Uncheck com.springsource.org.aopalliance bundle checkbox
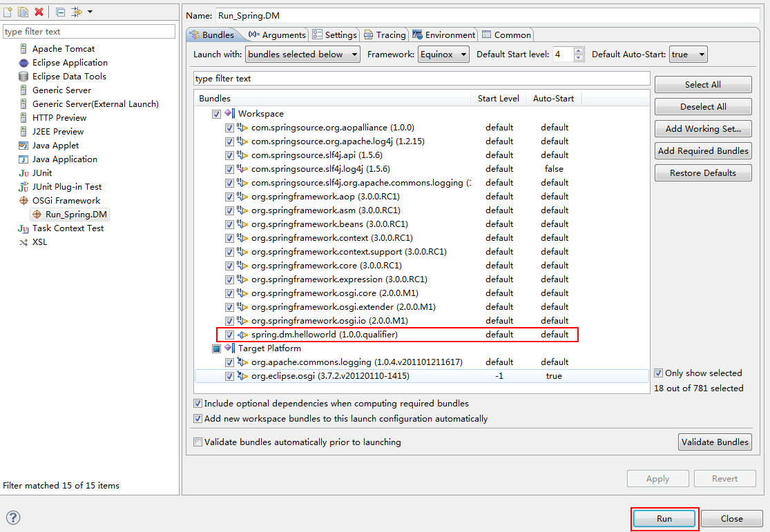The image size is (770, 532). click(x=229, y=128)
